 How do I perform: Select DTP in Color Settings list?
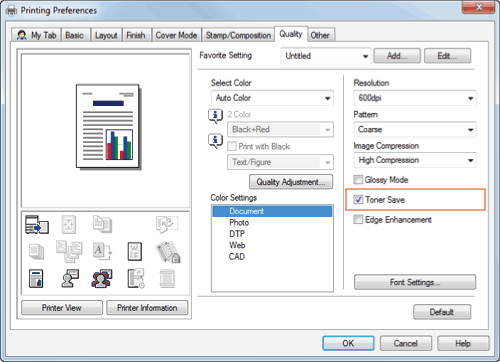(272, 234)
